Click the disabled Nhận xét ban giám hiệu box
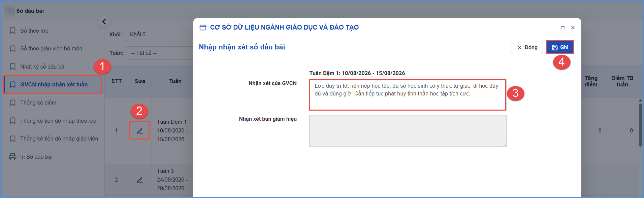Image resolution: width=644 pixels, height=198 pixels. [408, 131]
